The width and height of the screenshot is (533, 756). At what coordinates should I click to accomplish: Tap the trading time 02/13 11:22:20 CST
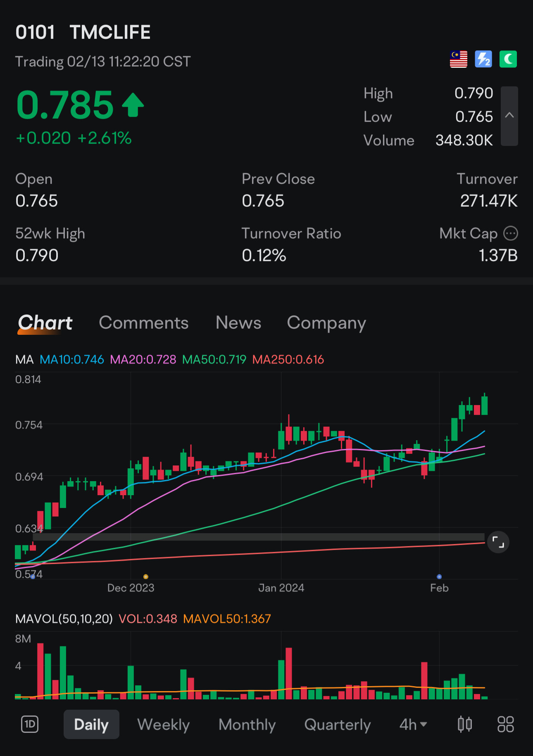(x=128, y=62)
